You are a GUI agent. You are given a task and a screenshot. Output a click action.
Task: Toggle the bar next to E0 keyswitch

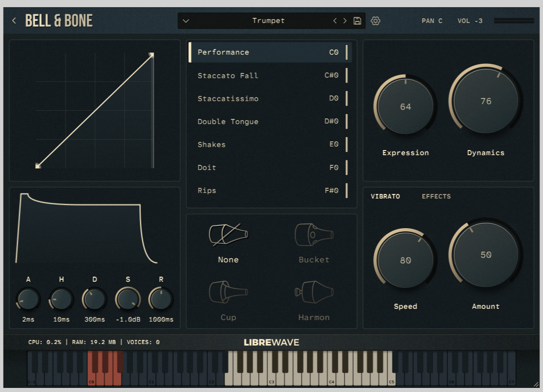pos(347,144)
